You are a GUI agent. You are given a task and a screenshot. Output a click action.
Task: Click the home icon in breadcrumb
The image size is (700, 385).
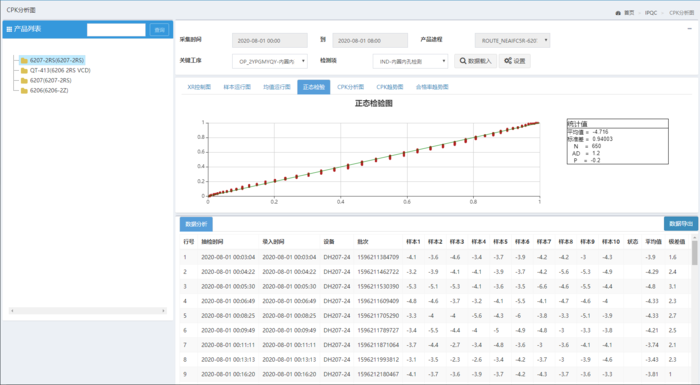pos(618,13)
